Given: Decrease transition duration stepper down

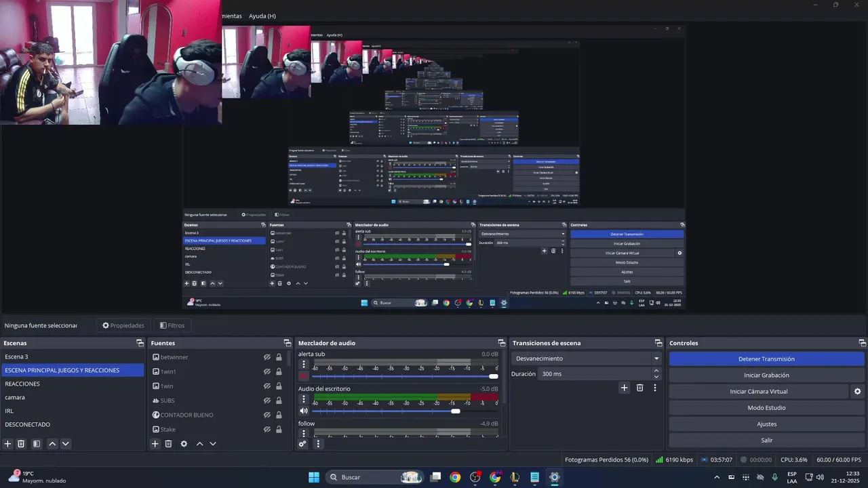Looking at the screenshot, I should pos(656,377).
